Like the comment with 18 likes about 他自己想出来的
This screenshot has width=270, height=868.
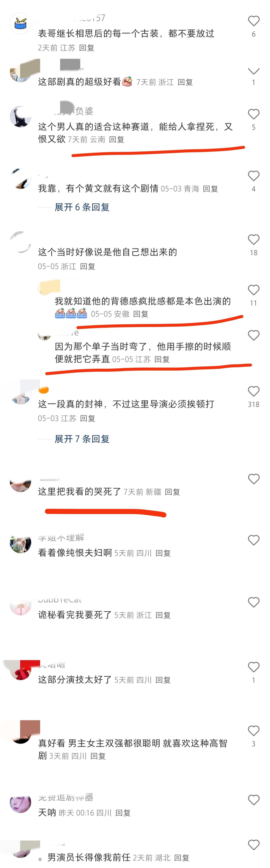253,239
